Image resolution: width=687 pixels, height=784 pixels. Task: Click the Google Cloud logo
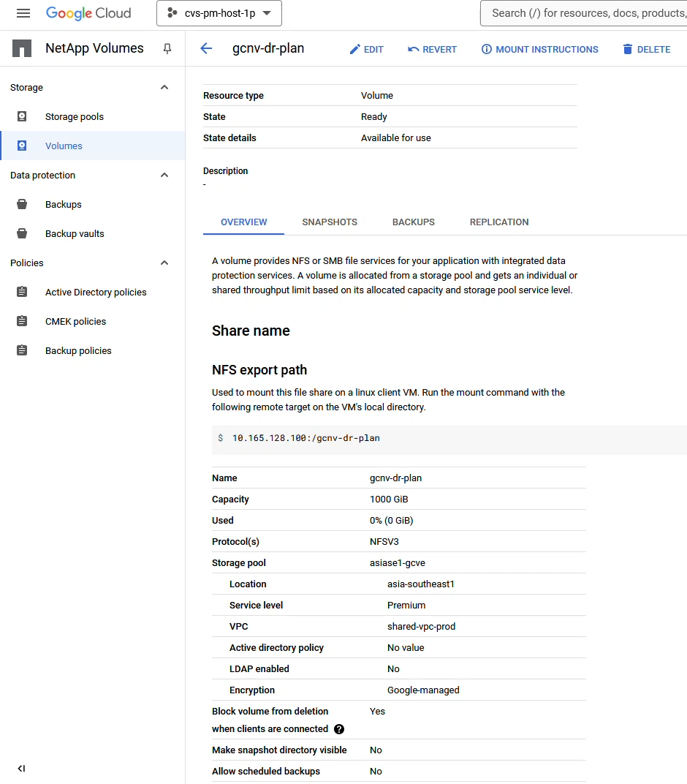(x=88, y=13)
